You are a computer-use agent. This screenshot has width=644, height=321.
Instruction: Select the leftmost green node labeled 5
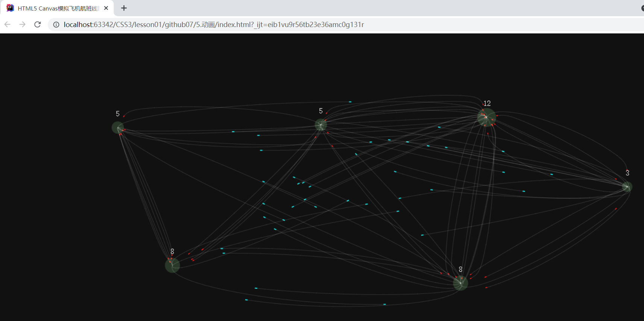click(118, 127)
